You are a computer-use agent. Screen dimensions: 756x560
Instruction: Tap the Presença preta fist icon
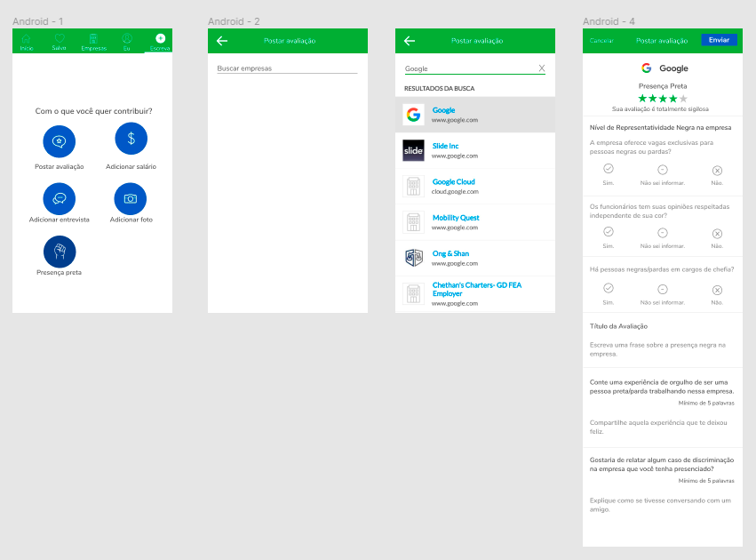pos(60,252)
